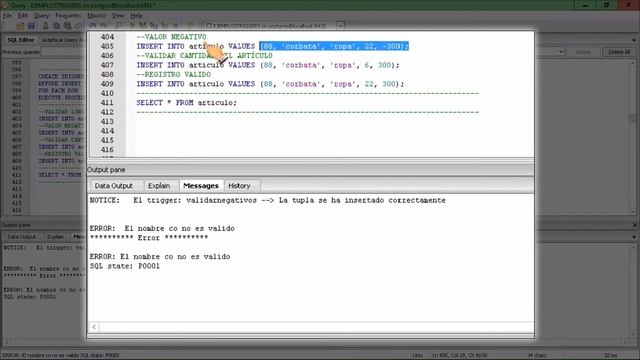
Task: Click the Cancel query toolbar icon
Action: coord(176,26)
